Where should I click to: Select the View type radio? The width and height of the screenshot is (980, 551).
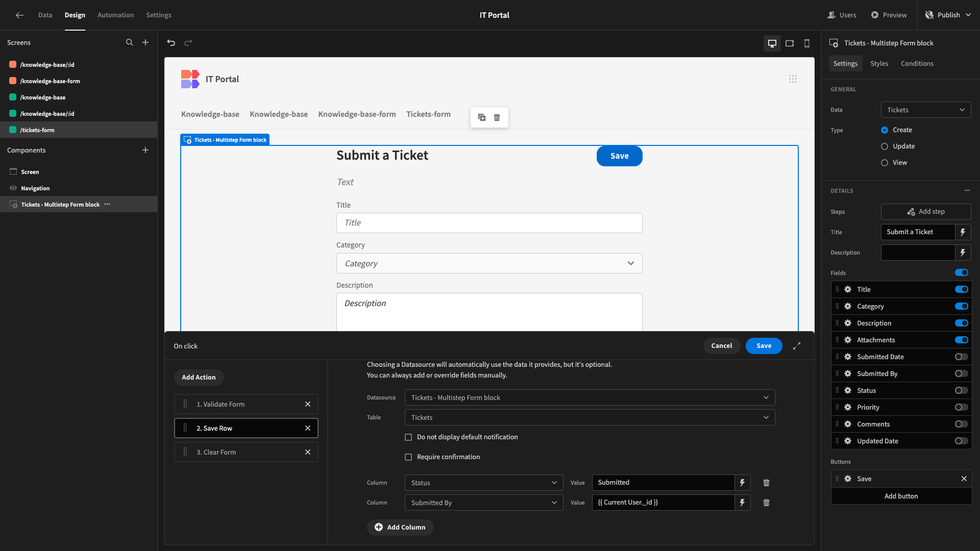pos(885,163)
